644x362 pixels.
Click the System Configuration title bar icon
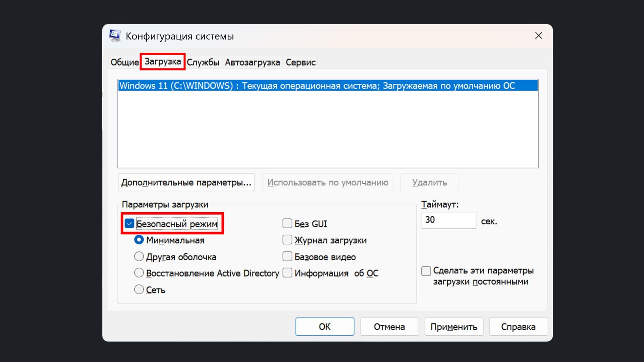[115, 36]
